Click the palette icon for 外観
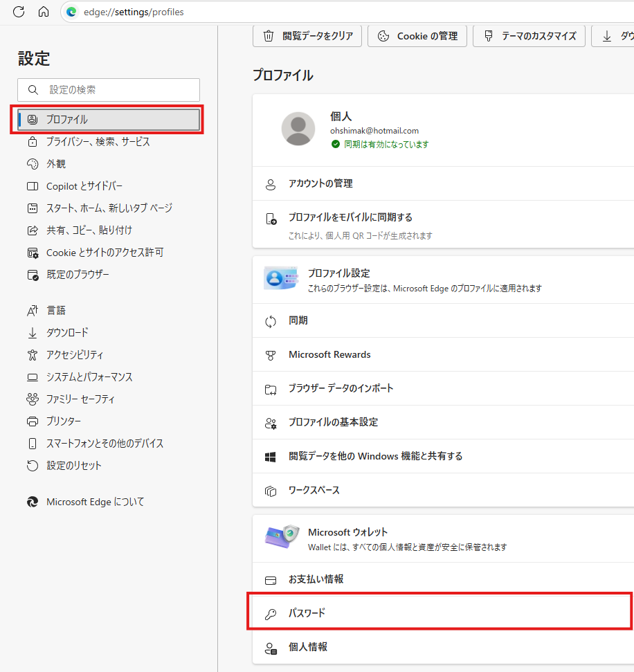This screenshot has height=672, width=634. tap(33, 164)
